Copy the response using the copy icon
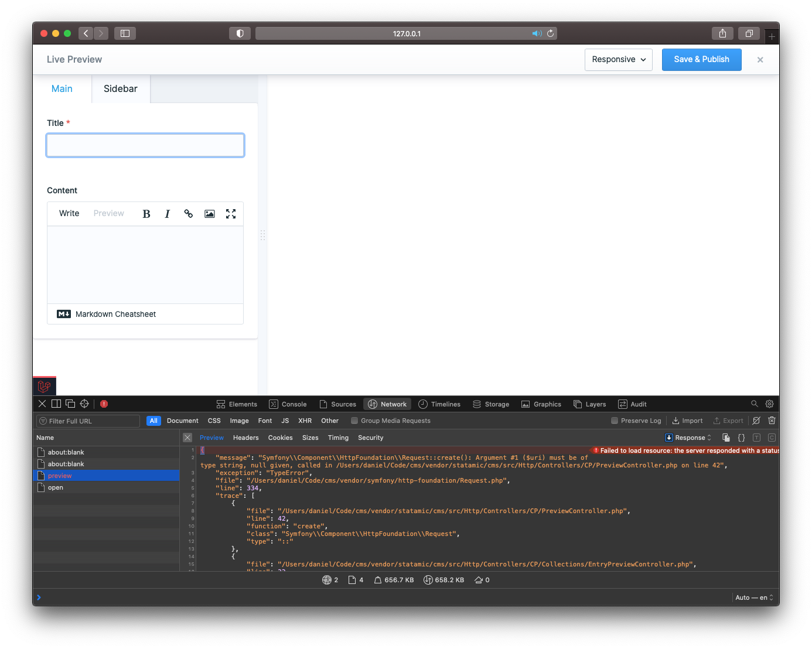The height and width of the screenshot is (649, 812). click(726, 438)
